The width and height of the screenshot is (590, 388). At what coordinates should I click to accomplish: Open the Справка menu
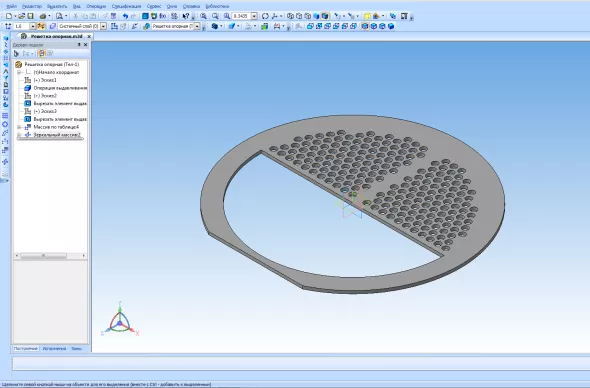coord(192,6)
